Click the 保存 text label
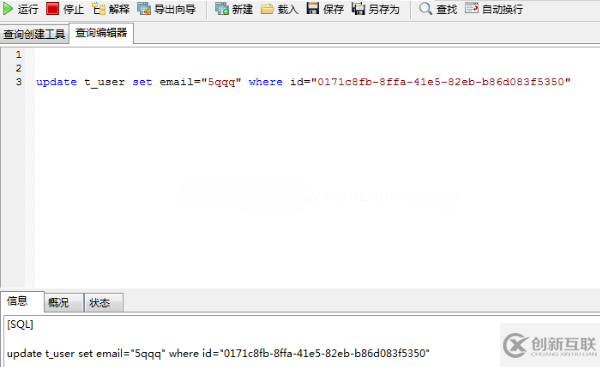This screenshot has height=367, width=600. (333, 9)
